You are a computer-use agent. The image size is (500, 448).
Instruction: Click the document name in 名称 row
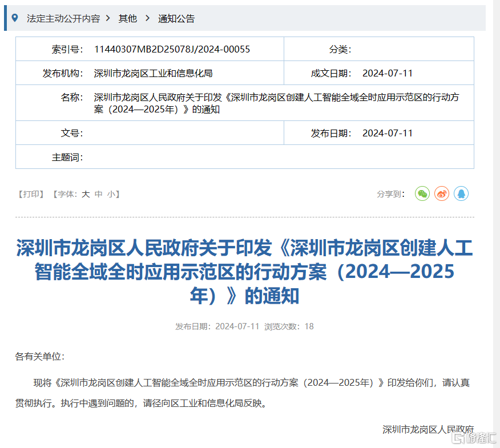[x=276, y=103]
